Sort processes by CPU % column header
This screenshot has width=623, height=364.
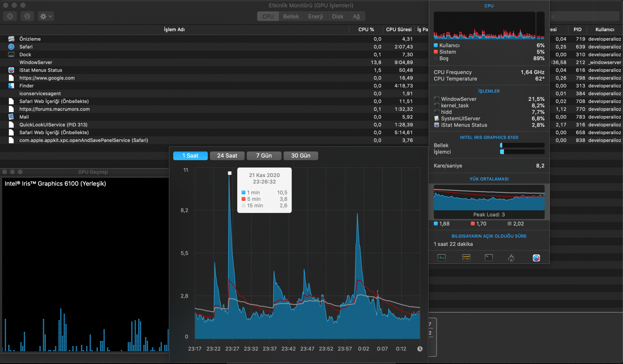click(x=366, y=29)
